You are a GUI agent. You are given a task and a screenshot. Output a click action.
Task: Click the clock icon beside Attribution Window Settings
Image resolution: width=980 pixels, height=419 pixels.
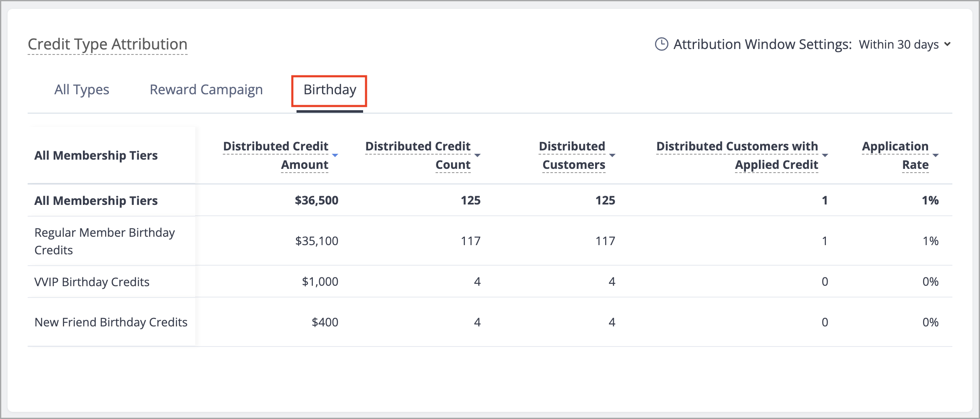[x=661, y=44]
